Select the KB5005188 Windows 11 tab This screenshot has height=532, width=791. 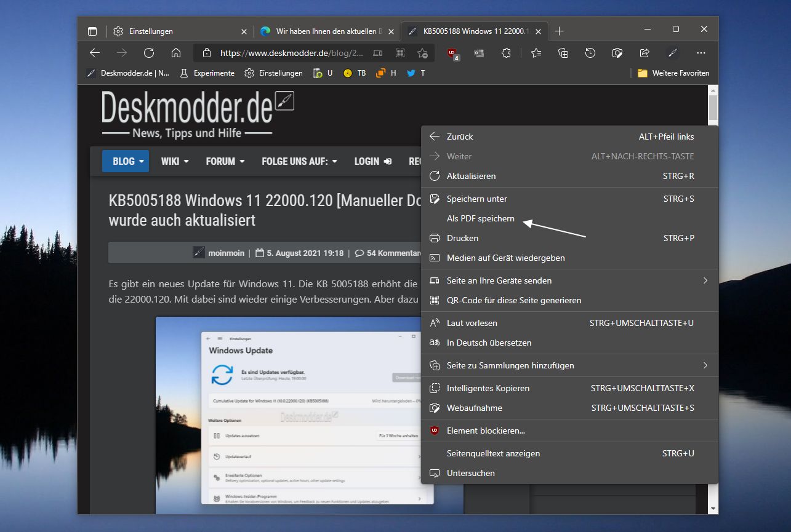coord(475,31)
